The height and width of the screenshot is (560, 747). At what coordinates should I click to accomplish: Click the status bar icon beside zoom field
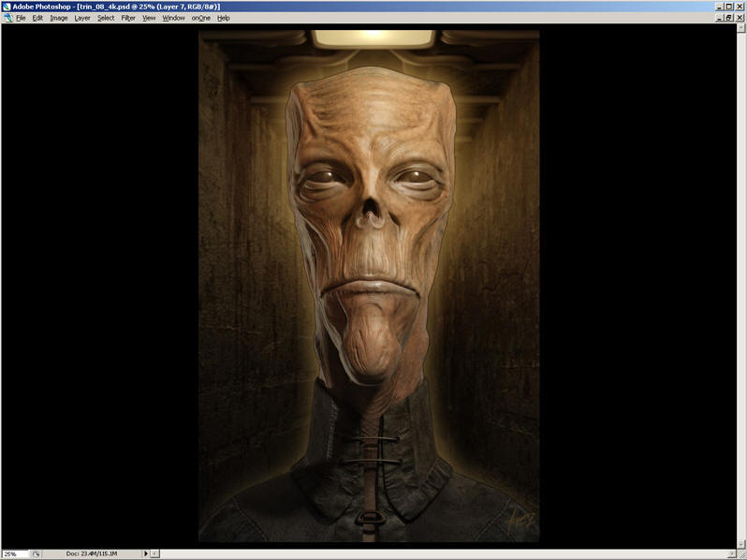[x=36, y=553]
